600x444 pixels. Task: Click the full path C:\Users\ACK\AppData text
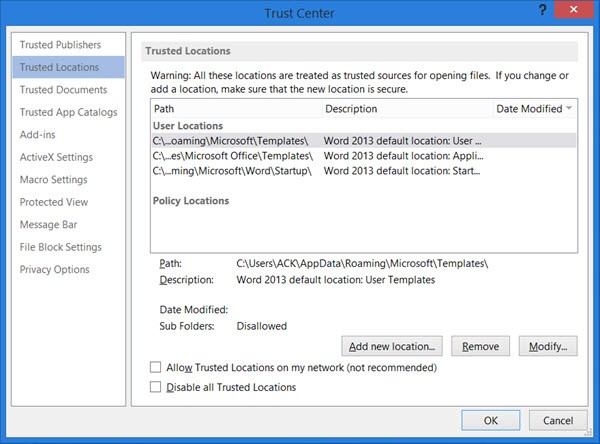(362, 264)
